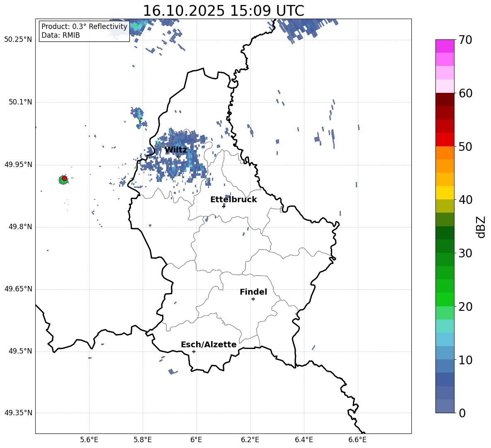Click the colorbar value 10

click(465, 360)
